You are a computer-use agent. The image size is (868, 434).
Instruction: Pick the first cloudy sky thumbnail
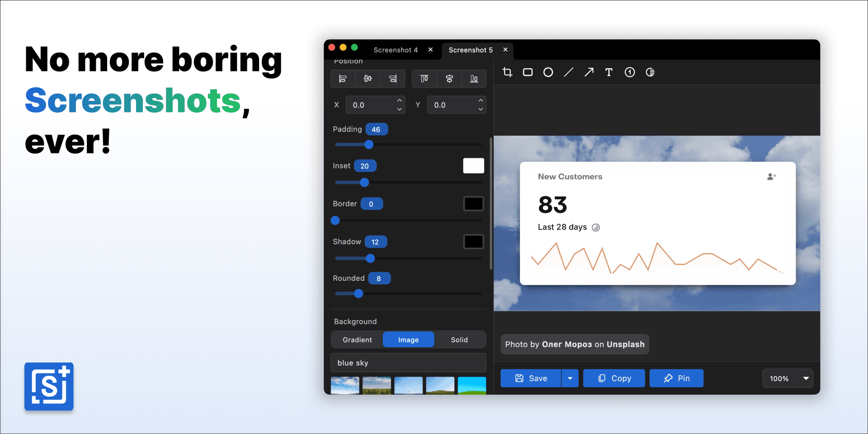(345, 386)
